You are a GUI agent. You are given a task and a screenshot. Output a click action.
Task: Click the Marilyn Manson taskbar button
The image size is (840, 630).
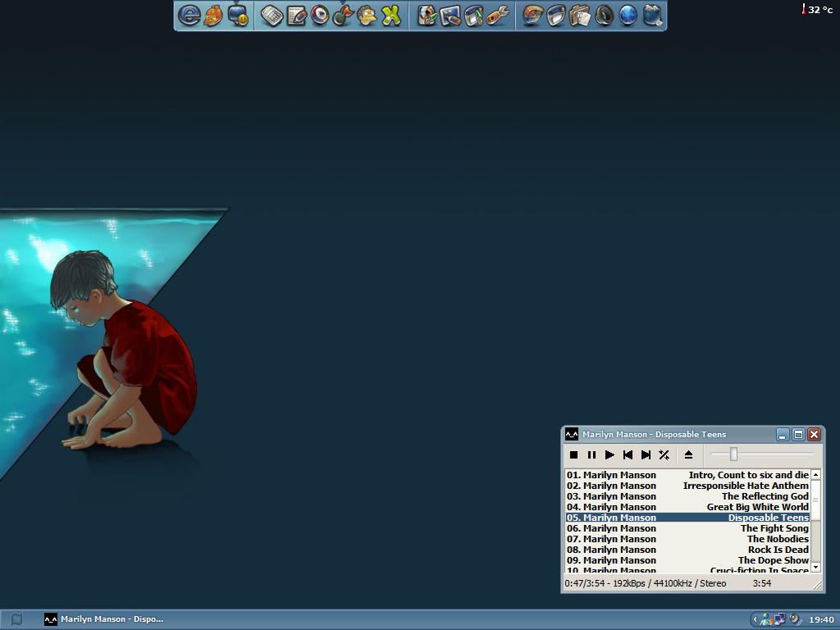pos(104,619)
